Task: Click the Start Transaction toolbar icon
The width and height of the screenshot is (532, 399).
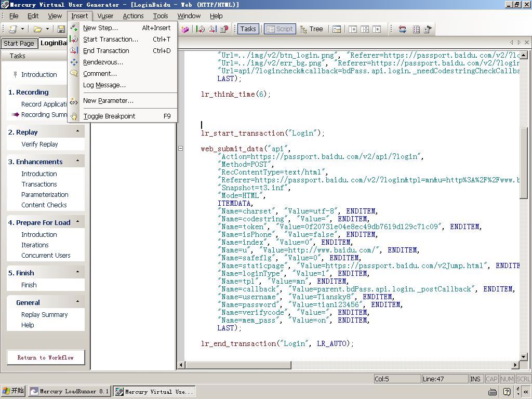Action: tap(201, 29)
